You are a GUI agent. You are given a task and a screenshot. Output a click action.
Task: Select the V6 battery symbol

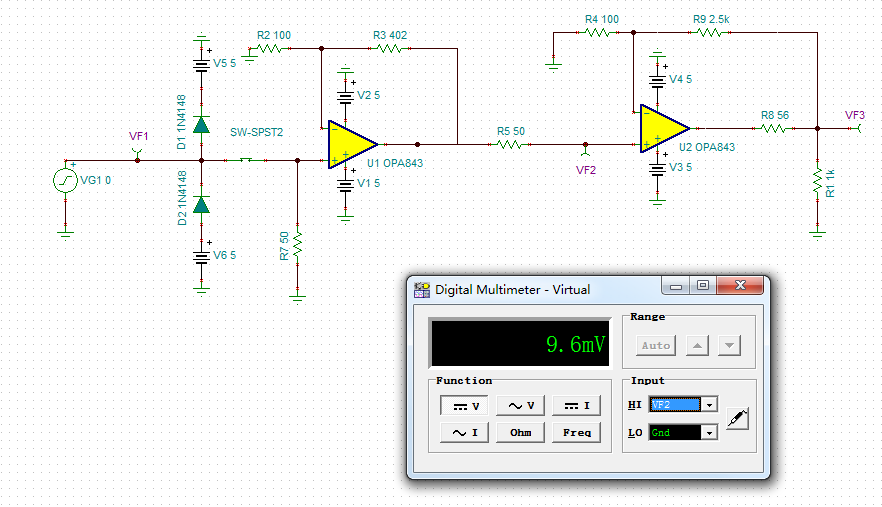(x=201, y=257)
